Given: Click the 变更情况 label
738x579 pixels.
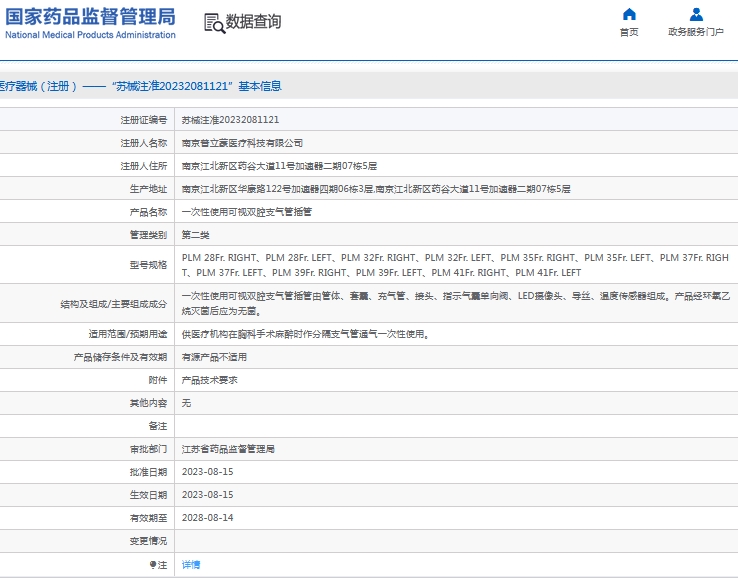Looking at the screenshot, I should pyautogui.click(x=148, y=541).
